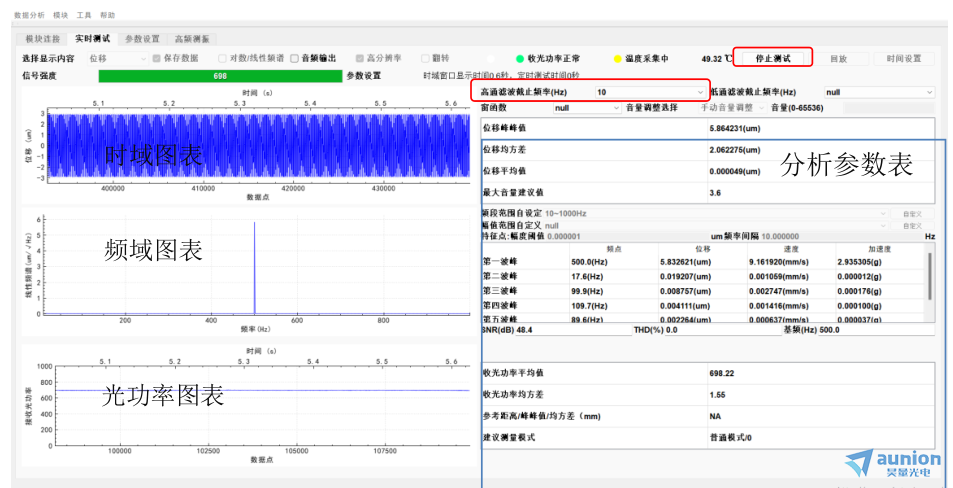Click the 音量(0-65536) input field
Image resolution: width=953 pixels, height=488 pixels.
[x=889, y=108]
